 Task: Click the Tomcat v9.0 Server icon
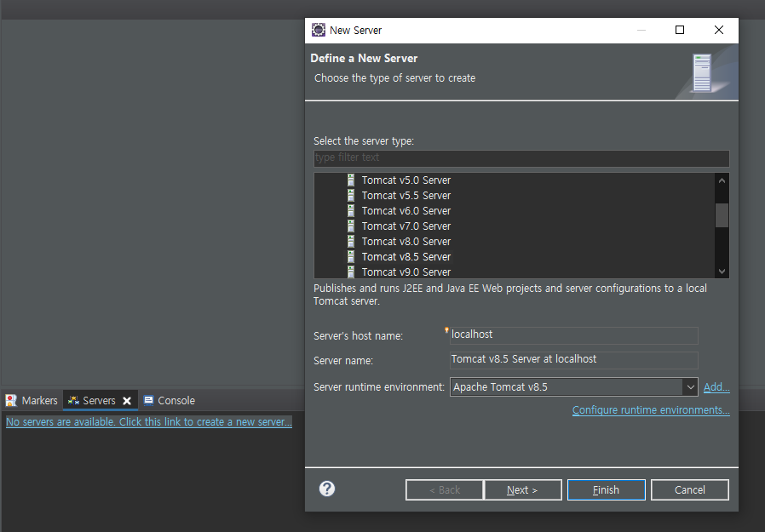351,272
